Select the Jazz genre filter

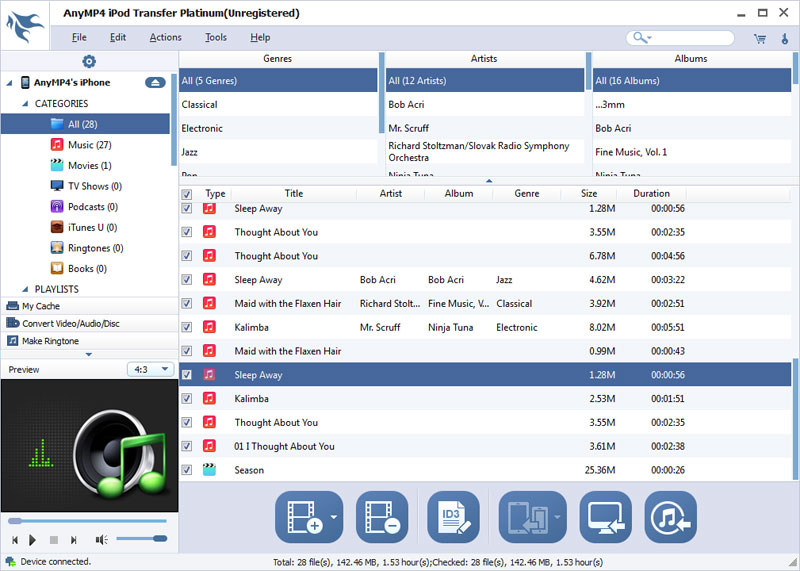[x=278, y=152]
